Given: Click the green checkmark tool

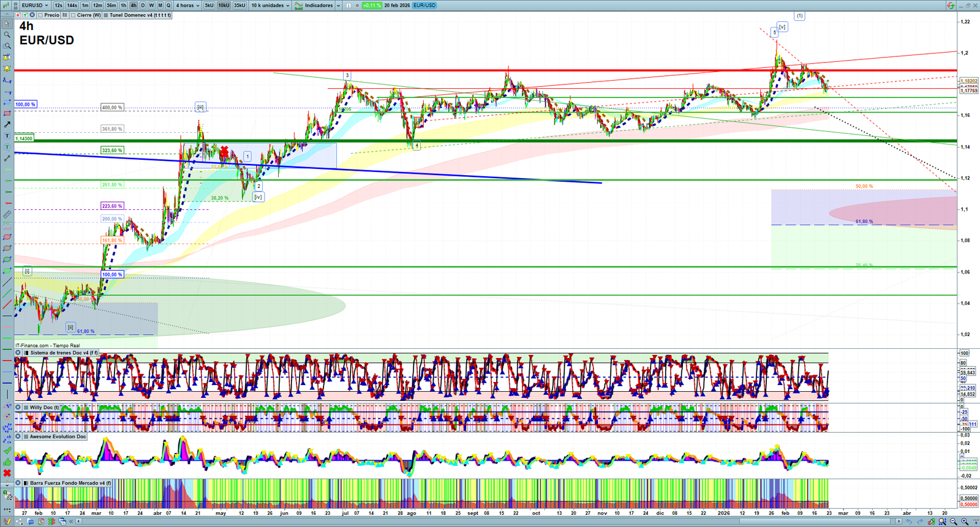Looking at the screenshot, I should pyautogui.click(x=7, y=450).
